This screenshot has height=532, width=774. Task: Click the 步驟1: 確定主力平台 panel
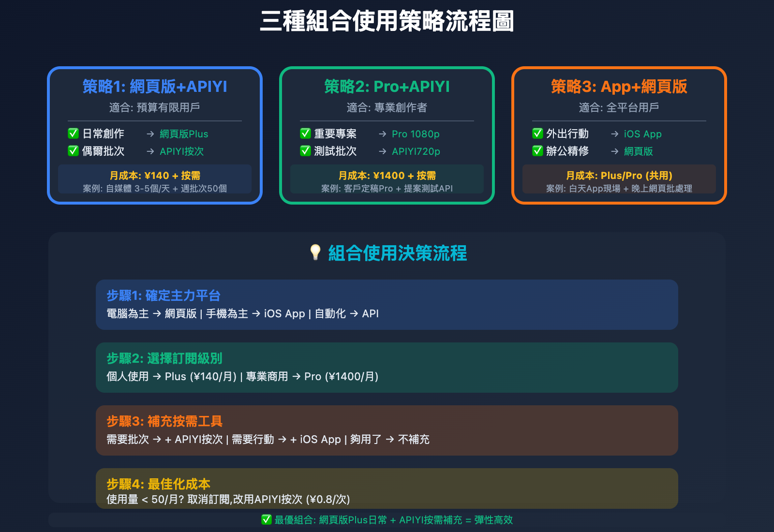pos(387,305)
